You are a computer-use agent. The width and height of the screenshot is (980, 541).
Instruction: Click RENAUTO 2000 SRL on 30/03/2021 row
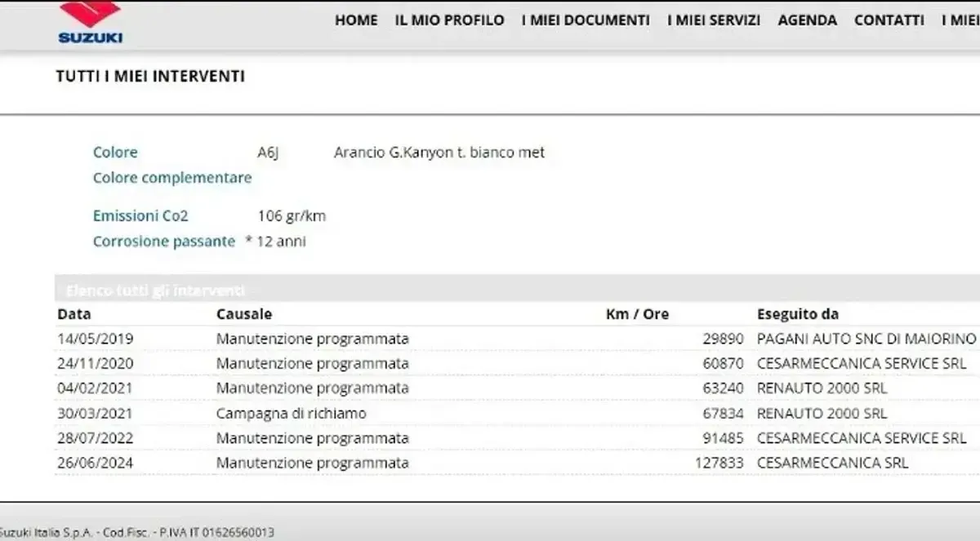[x=822, y=414]
